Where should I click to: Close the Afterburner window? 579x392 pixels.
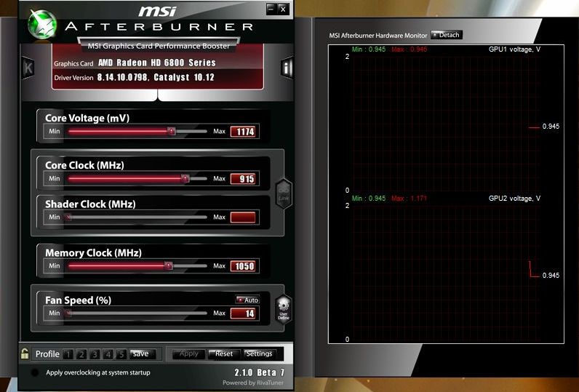(x=283, y=9)
